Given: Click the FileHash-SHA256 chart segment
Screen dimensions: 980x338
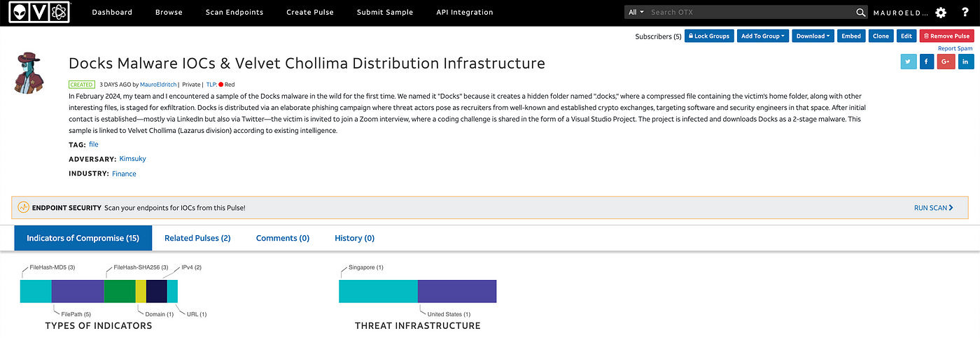Looking at the screenshot, I should click(x=120, y=291).
